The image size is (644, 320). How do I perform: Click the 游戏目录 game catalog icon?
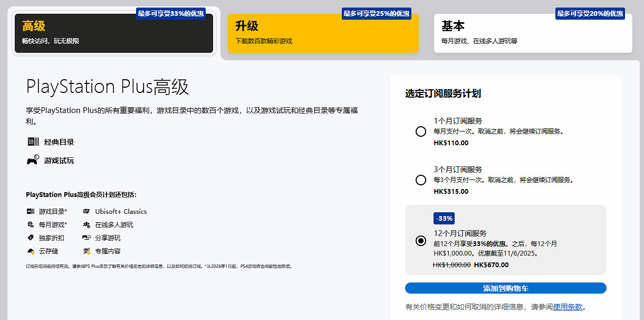click(x=32, y=211)
